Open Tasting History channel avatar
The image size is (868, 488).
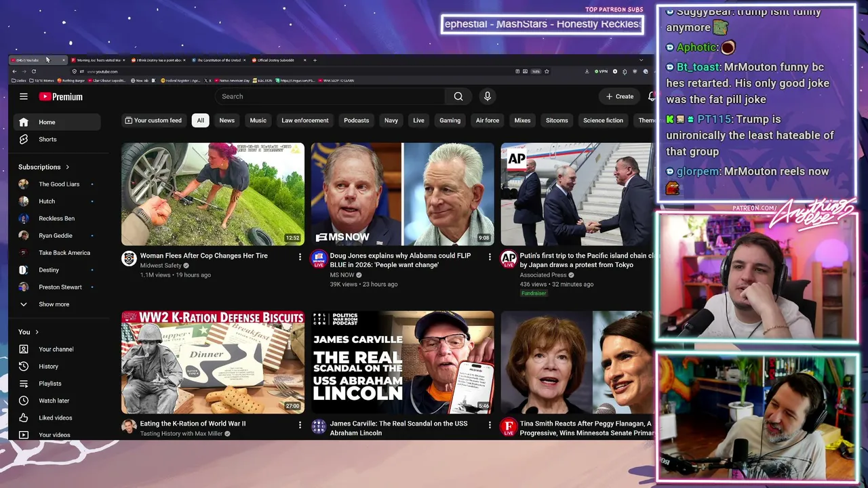(129, 426)
